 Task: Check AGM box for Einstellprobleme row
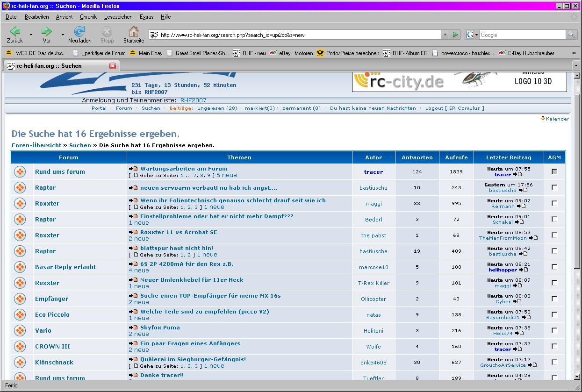(554, 219)
